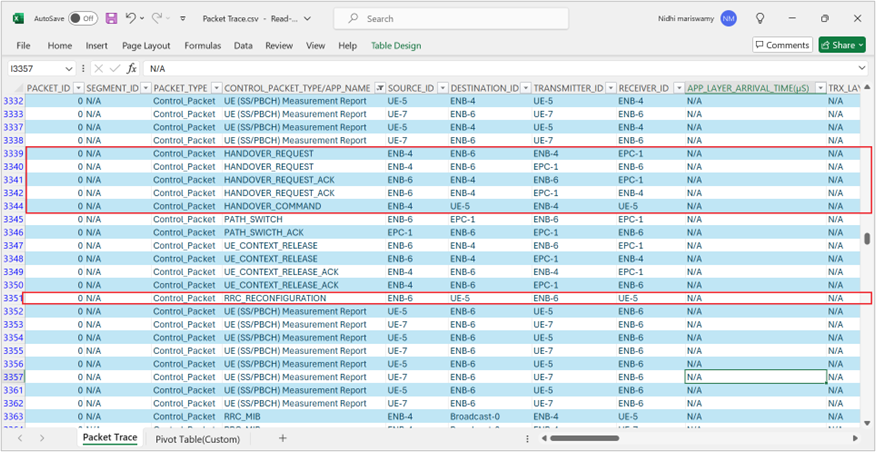The width and height of the screenshot is (876, 452).
Task: Expand the formula bar chevron
Action: pos(863,68)
